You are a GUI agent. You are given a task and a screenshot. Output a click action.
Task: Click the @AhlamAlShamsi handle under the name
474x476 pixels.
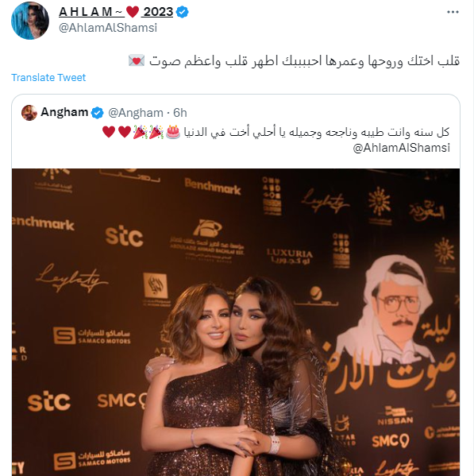108,28
